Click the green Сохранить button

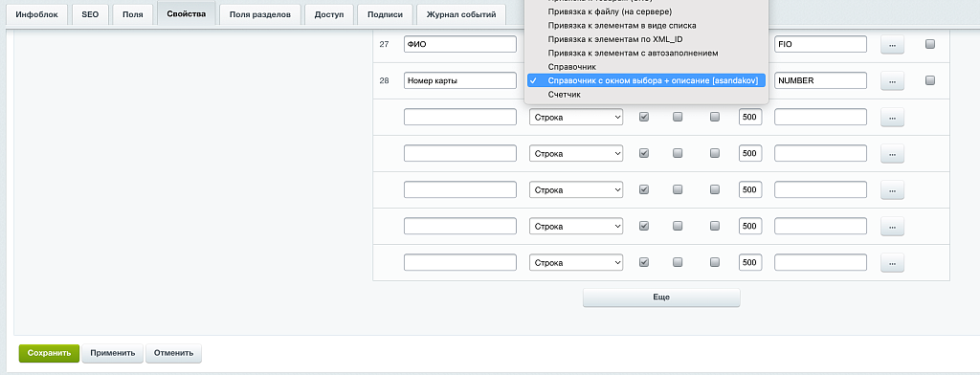tap(50, 353)
